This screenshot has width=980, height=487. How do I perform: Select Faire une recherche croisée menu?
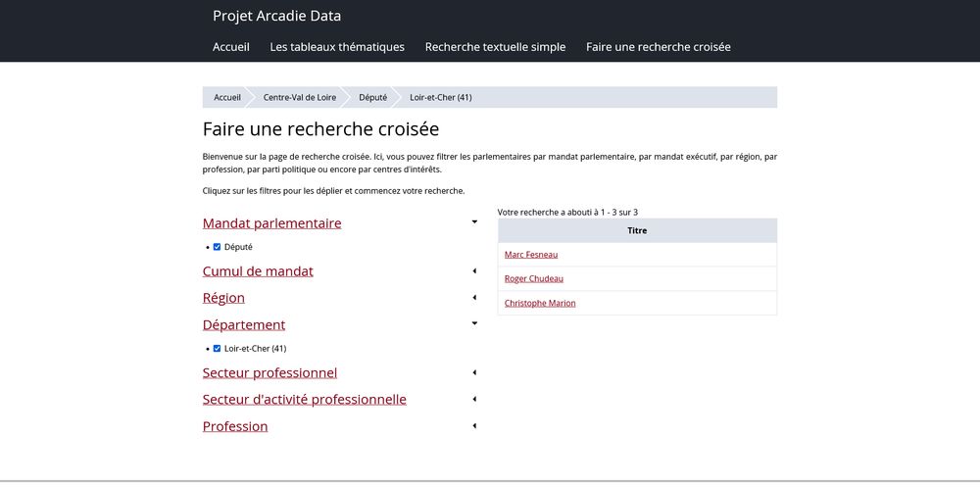[x=658, y=47]
